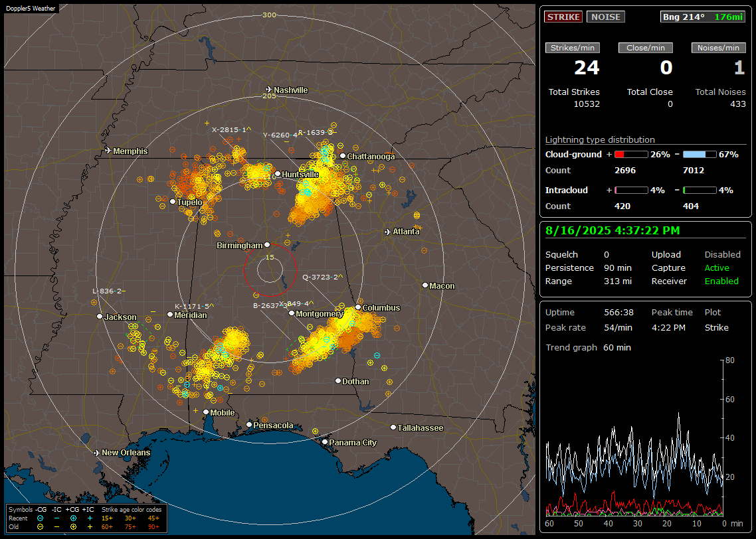Select the Meridian city dot
This screenshot has height=539, width=756.
170,315
